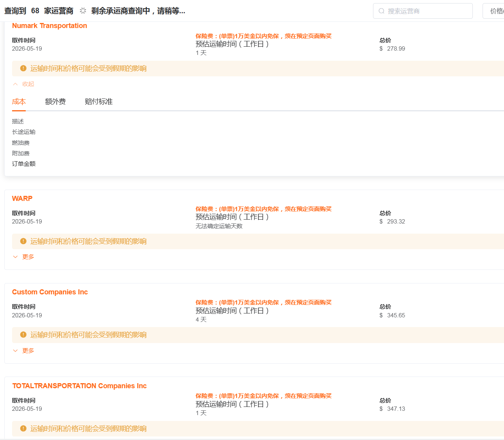Open the WARP carrier link

pyautogui.click(x=22, y=199)
